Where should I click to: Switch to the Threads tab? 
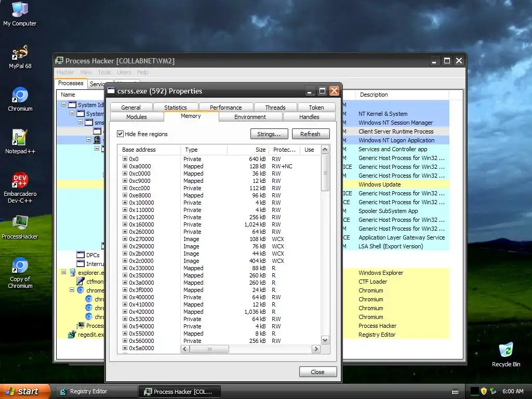[275, 107]
